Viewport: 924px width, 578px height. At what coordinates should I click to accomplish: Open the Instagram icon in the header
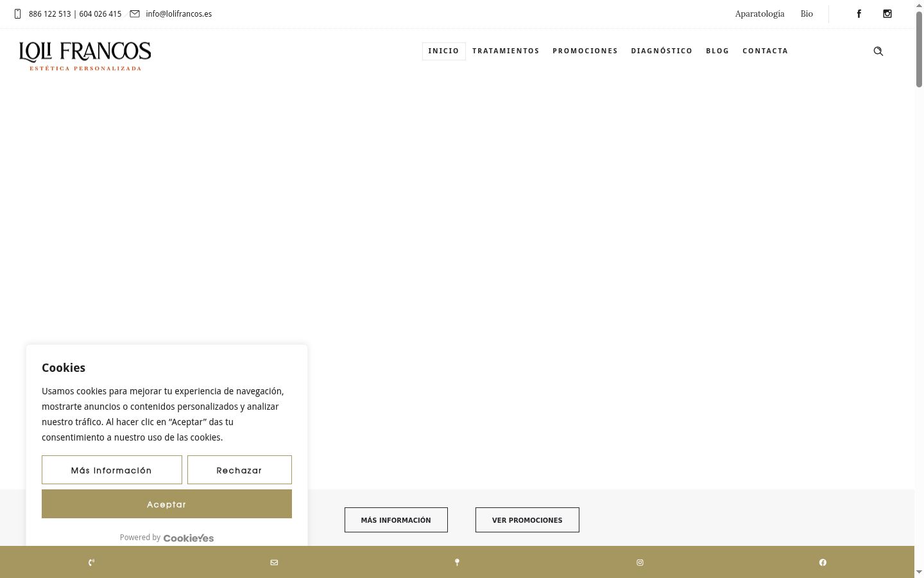point(887,14)
